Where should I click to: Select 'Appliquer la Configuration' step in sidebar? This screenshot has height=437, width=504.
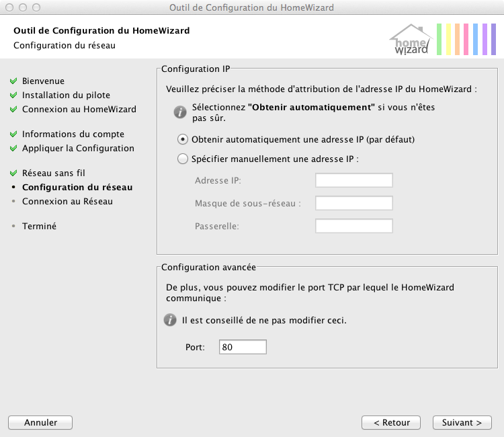point(78,149)
